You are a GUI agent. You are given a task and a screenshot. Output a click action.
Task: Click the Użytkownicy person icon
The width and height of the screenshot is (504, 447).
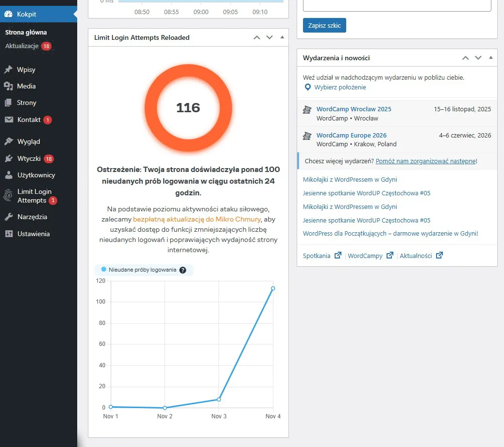tap(9, 175)
